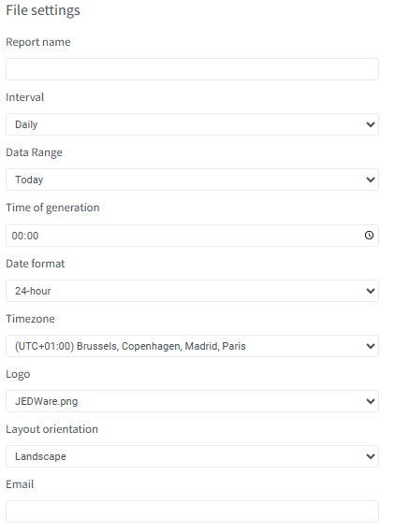Viewport: 395px width, 532px height.
Task: Click the Email field label
Action: click(x=20, y=484)
